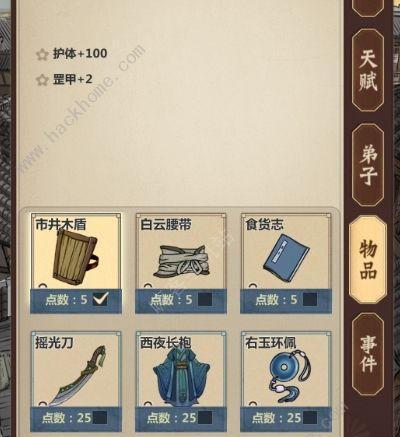Uncheck the 市井木盾 checkbox
The width and height of the screenshot is (400, 437).
coord(100,299)
